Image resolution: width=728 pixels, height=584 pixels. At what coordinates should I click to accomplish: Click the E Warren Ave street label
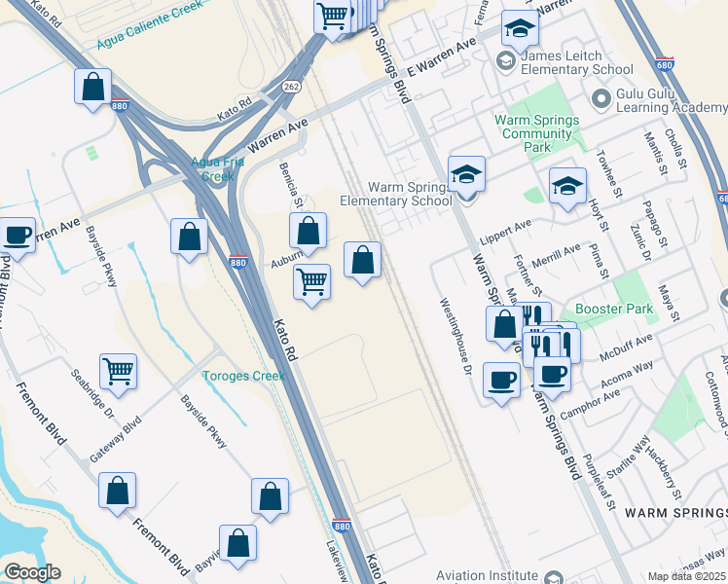click(x=442, y=57)
